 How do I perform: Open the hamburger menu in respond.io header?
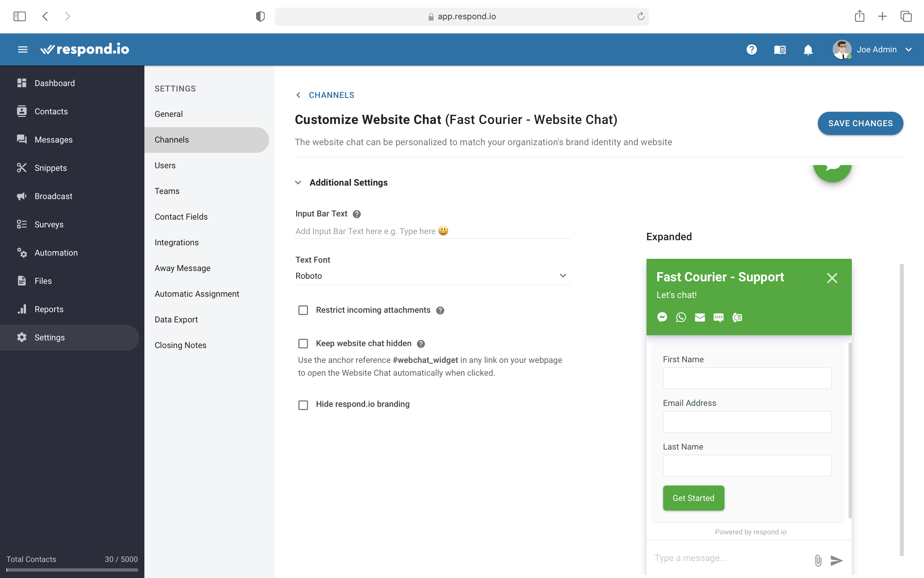pos(22,49)
